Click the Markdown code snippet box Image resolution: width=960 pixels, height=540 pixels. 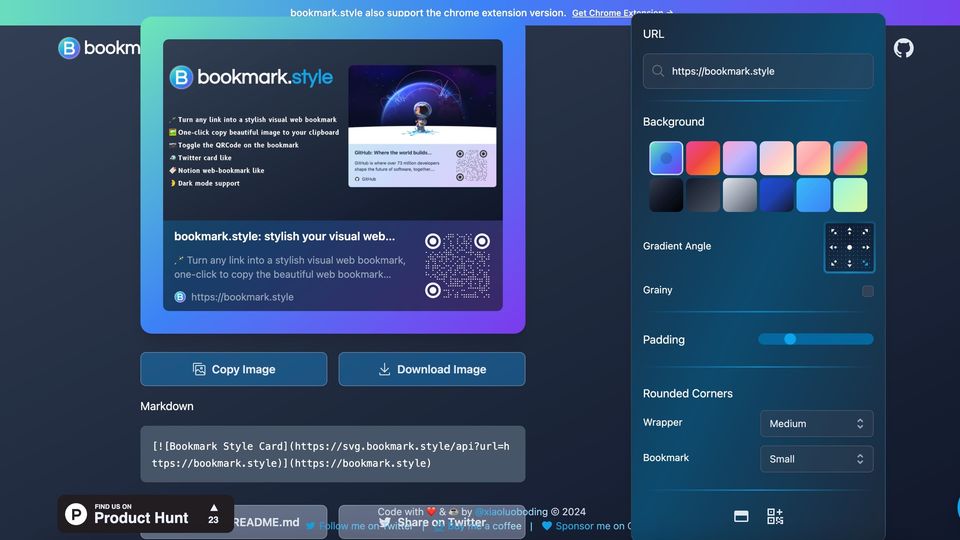pyautogui.click(x=332, y=454)
